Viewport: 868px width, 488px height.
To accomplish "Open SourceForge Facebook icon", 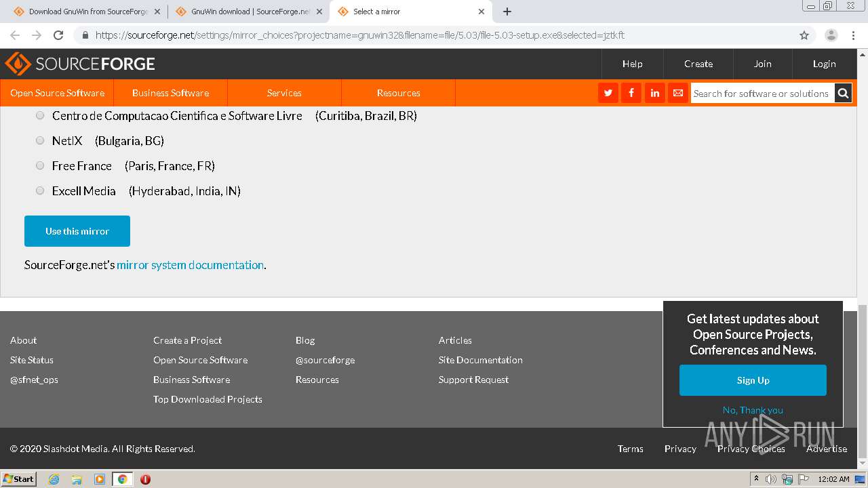I will (x=631, y=93).
